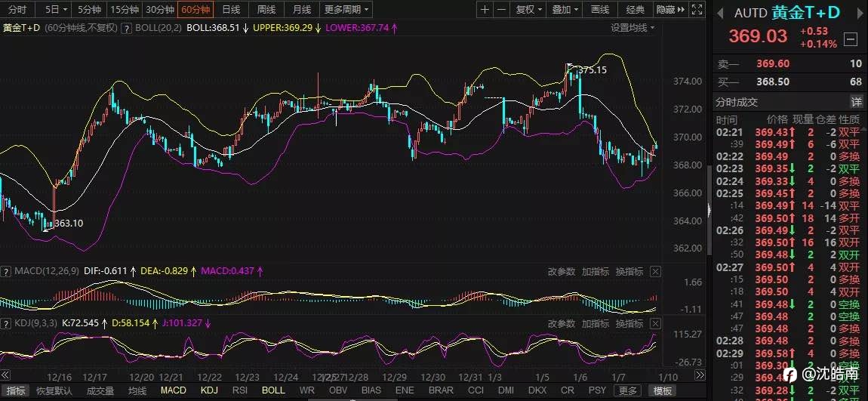Jump timeline right with double-right arrow
Screen dimensions: 868x401
(700, 375)
